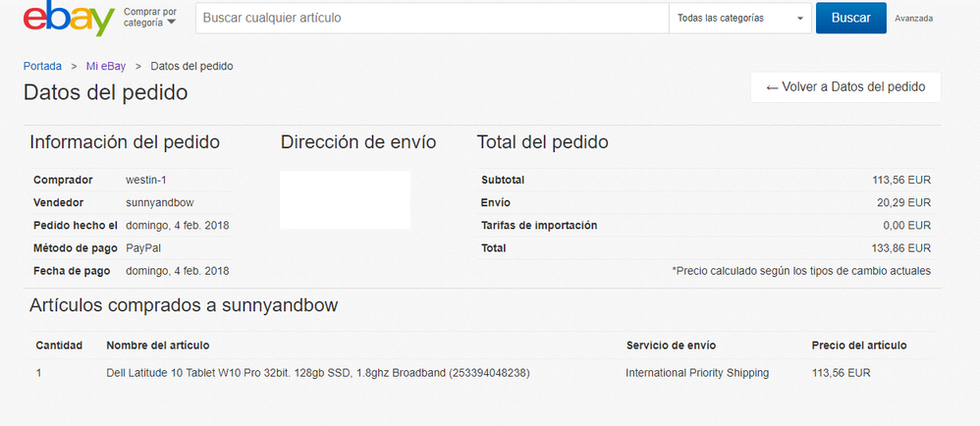Click the Subtotal amount 113,56 EUR
The height and width of the screenshot is (426, 980).
pos(901,180)
